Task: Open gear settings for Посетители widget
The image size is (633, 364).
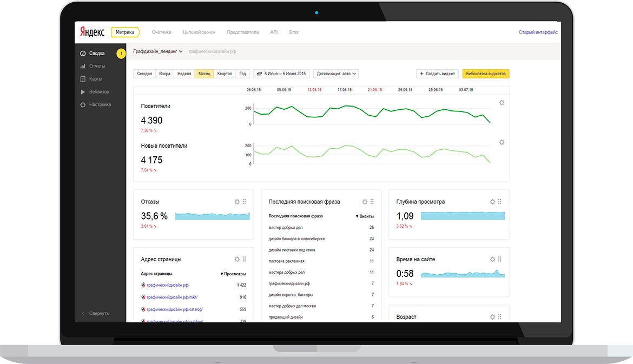Action: [x=502, y=103]
